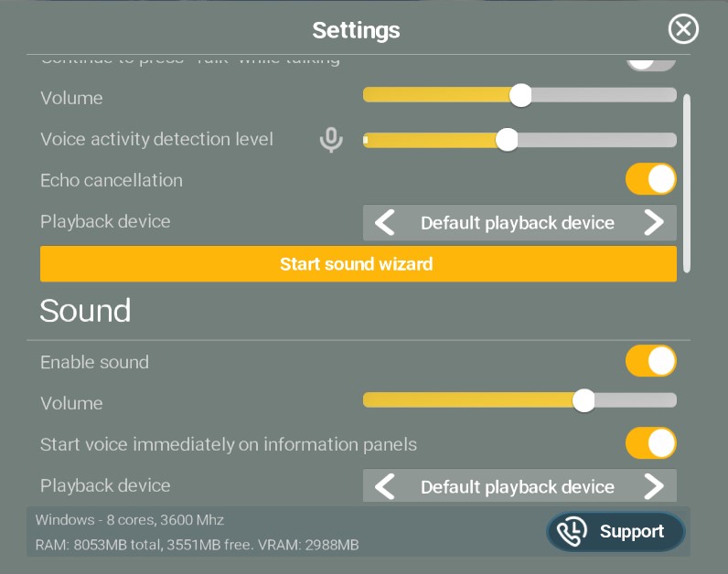The height and width of the screenshot is (574, 728).
Task: Select previous voice playback device with left arrow
Action: (x=384, y=223)
